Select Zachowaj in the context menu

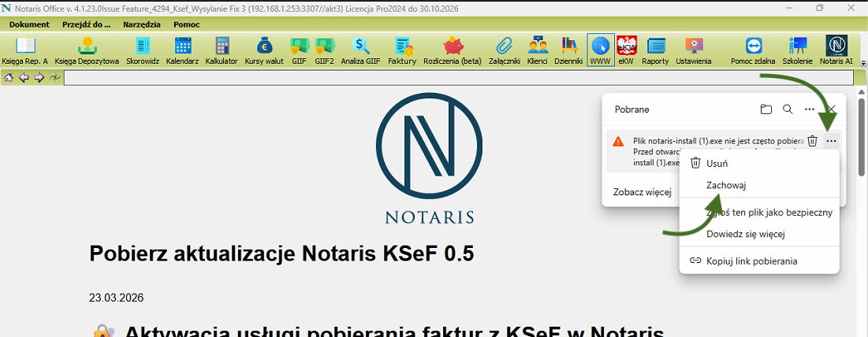click(726, 185)
